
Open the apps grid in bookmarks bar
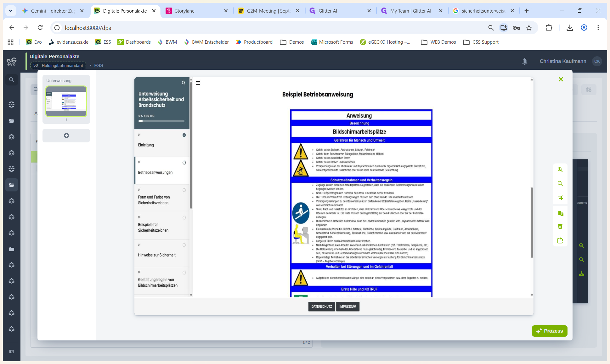point(10,42)
